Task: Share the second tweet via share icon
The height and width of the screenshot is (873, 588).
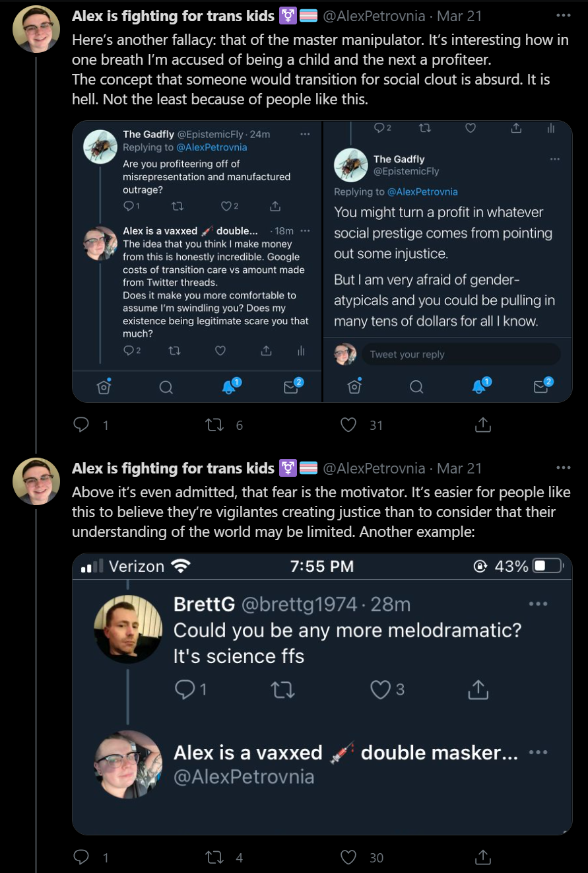Action: 483,857
